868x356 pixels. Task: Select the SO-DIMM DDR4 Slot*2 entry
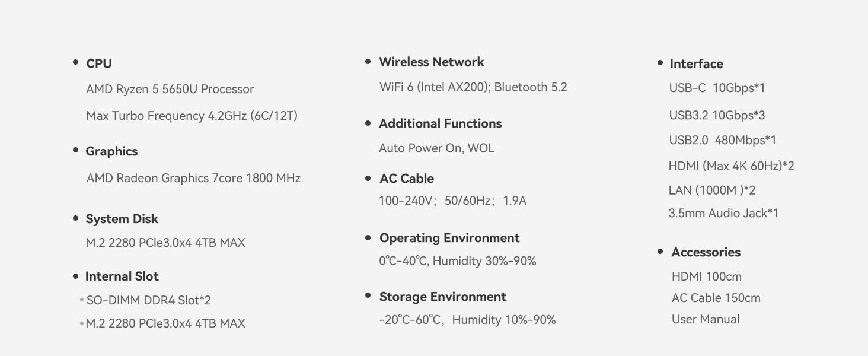[x=148, y=300]
